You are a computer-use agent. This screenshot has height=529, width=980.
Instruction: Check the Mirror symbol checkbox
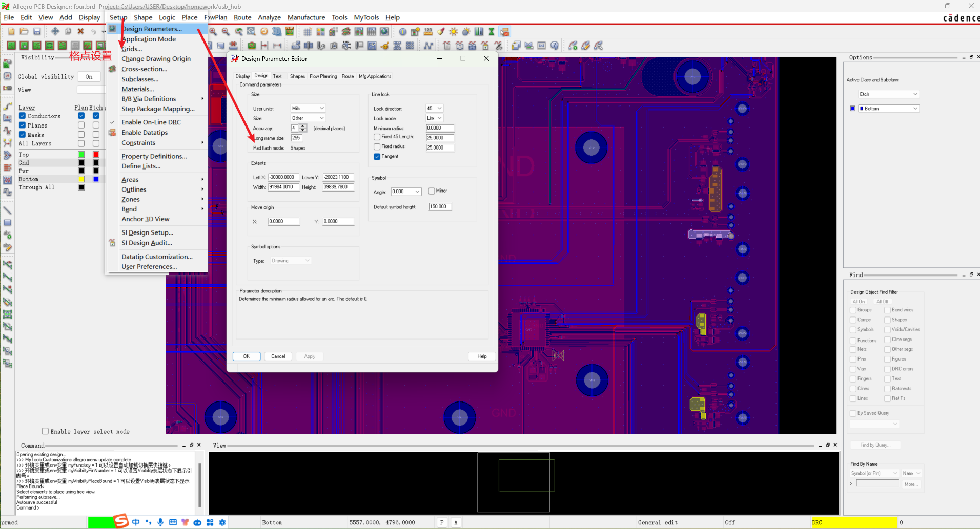pyautogui.click(x=432, y=191)
